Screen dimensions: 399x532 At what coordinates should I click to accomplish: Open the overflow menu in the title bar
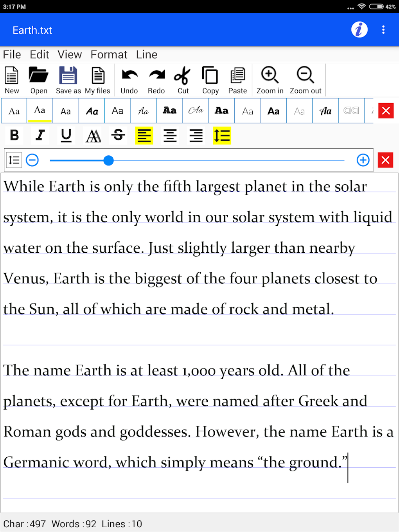pos(384,30)
